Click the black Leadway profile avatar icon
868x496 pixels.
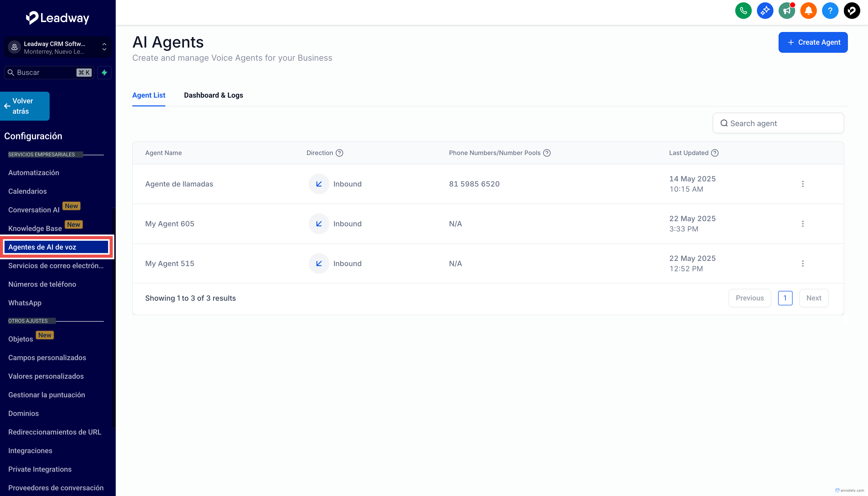852,11
